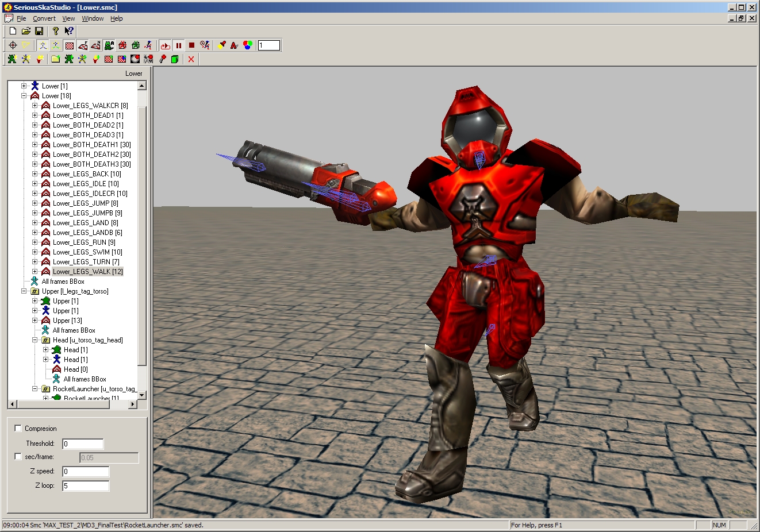The width and height of the screenshot is (760, 532).
Task: Click the tree scrollbar up arrow
Action: [142, 86]
